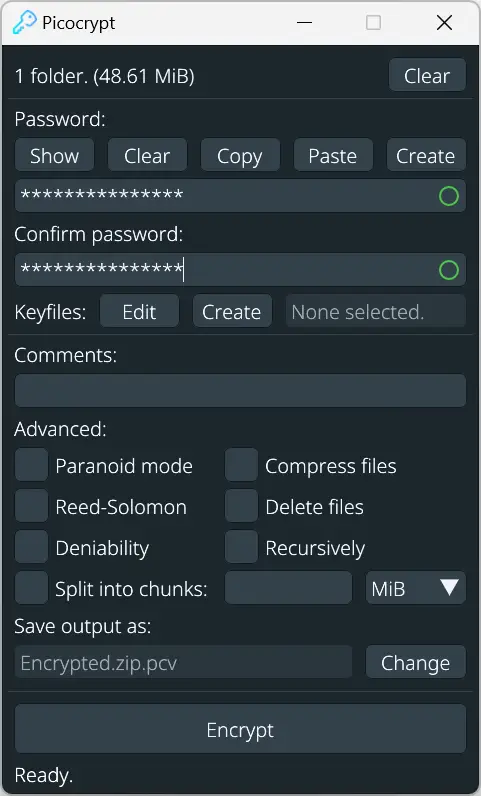Screen dimensions: 481x796
Task: Generate a password with Create button
Action: [x=426, y=155]
